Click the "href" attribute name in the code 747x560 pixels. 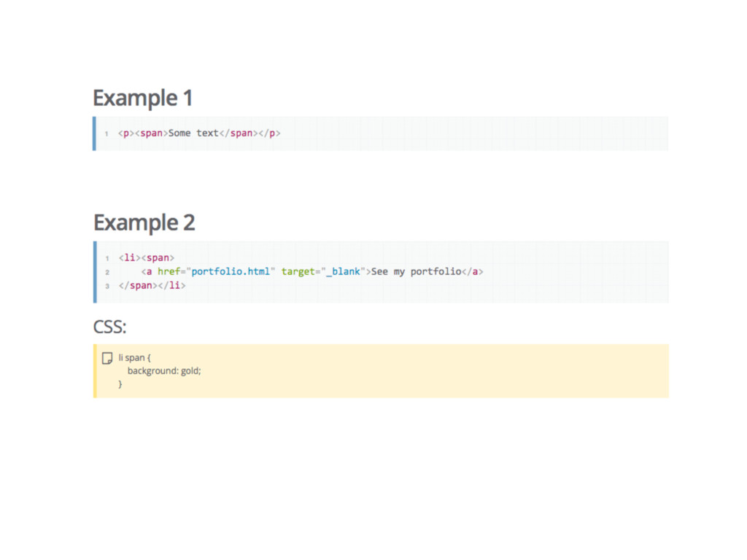click(169, 271)
